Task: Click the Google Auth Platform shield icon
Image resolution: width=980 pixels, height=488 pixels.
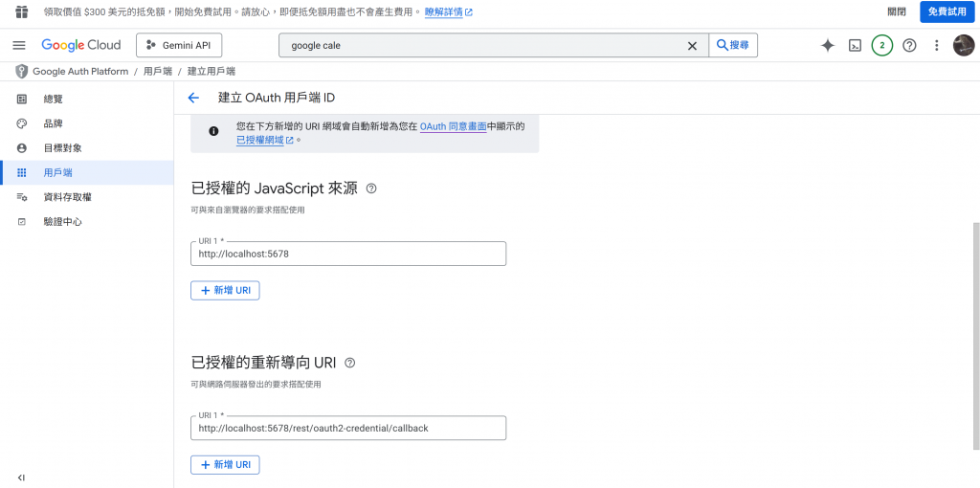Action: (21, 71)
